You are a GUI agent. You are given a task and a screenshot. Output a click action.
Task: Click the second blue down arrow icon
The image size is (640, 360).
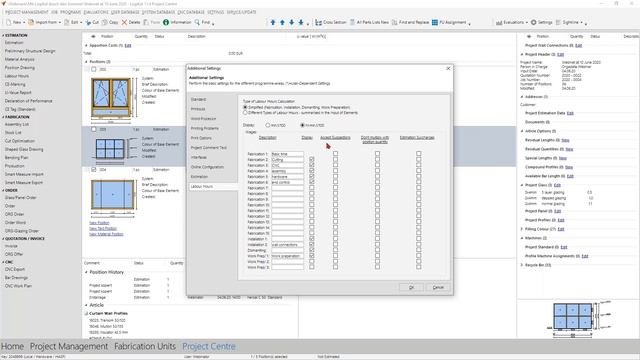(x=301, y=22)
